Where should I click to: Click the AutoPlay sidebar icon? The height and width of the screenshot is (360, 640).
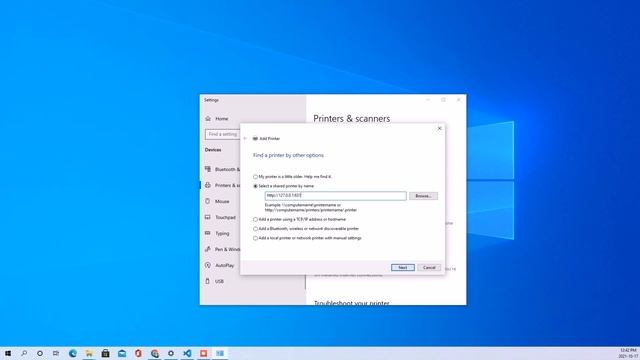tap(208, 265)
